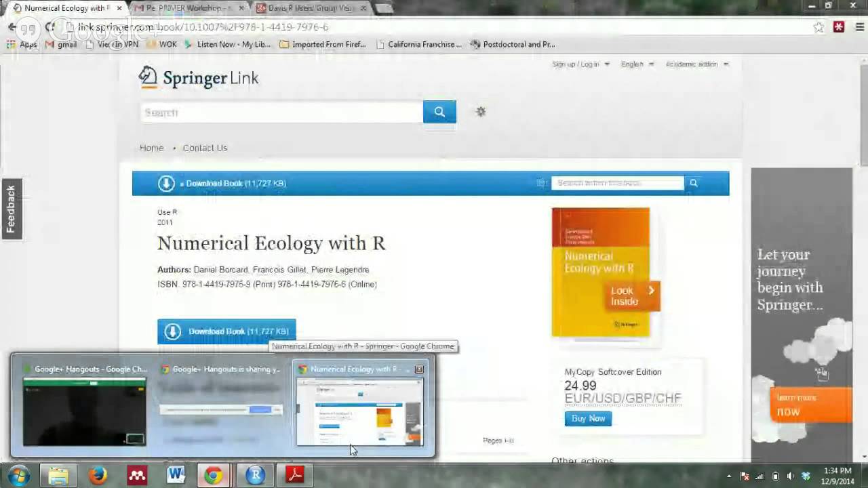
Task: Switch to the PRIMER Workshop tab
Action: 187,8
